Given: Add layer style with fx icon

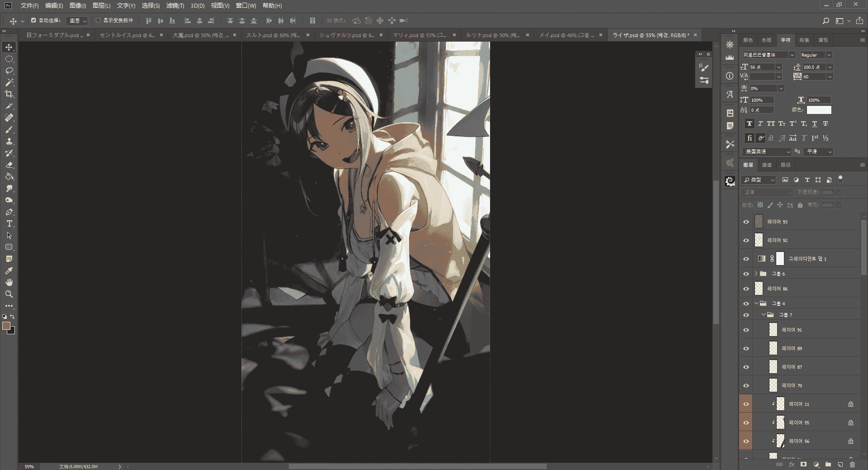Looking at the screenshot, I should coord(792,465).
